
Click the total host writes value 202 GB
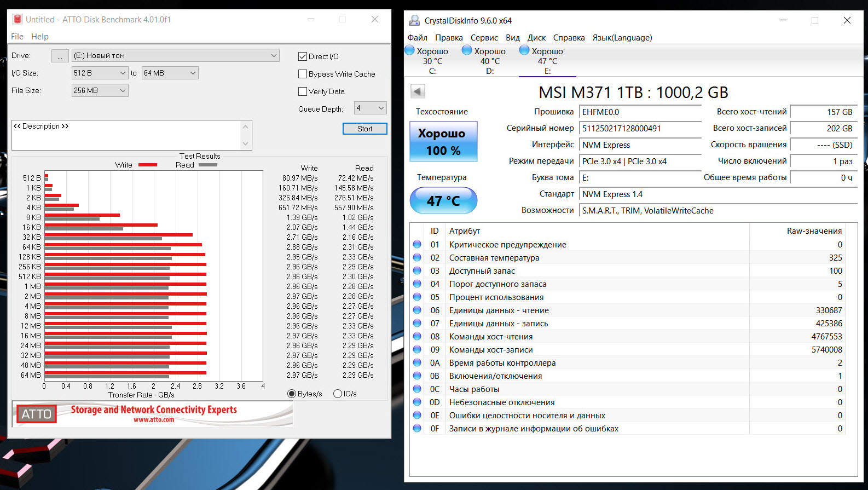tap(824, 129)
